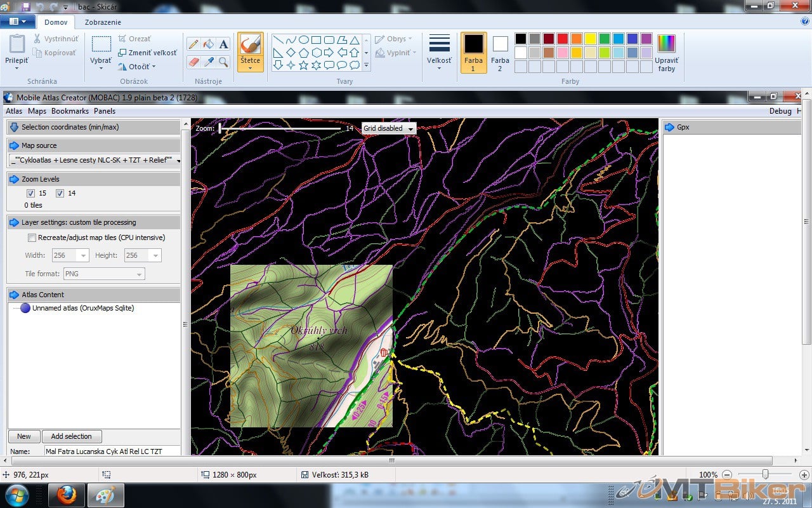Open the Bookmarks menu
Screen dimensions: 812x508
coord(70,111)
